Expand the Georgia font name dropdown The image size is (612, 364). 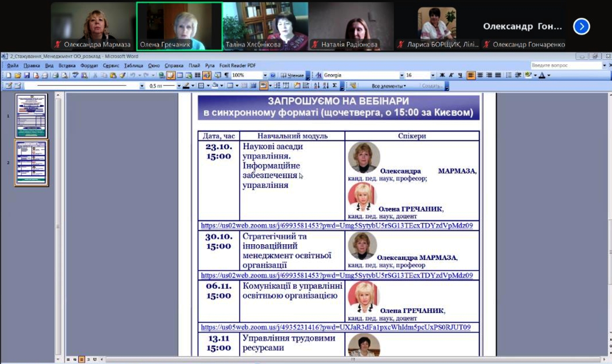coord(402,75)
